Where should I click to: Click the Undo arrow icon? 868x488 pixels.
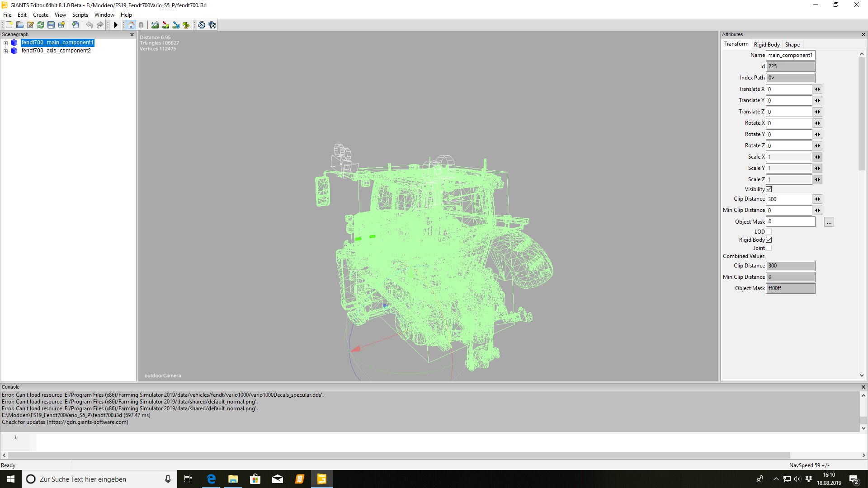point(90,25)
